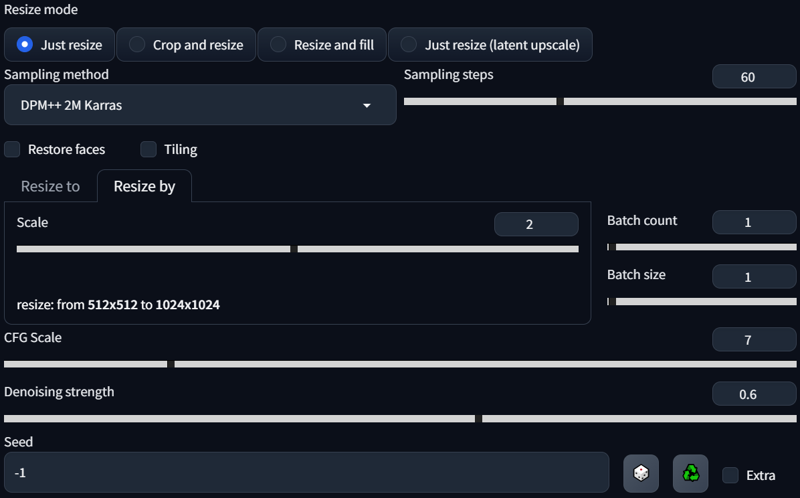Image resolution: width=800 pixels, height=498 pixels.
Task: Select Crop and resize mode
Action: click(x=186, y=44)
